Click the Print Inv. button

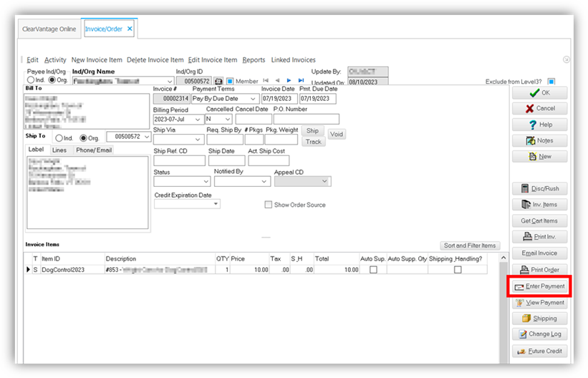pos(539,237)
